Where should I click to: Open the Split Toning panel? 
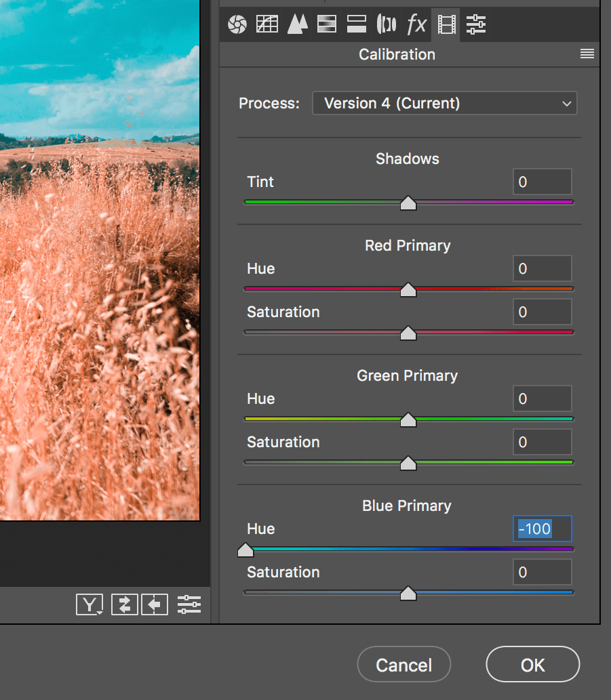click(356, 24)
